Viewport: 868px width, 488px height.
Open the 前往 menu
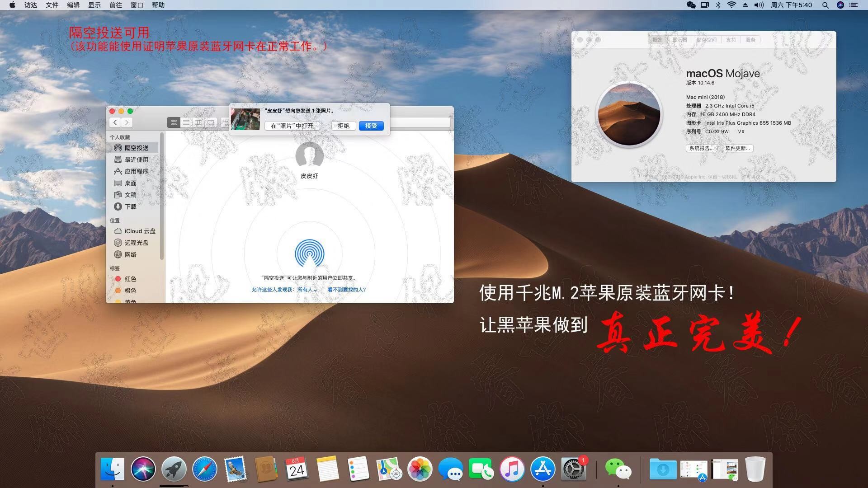tap(116, 5)
